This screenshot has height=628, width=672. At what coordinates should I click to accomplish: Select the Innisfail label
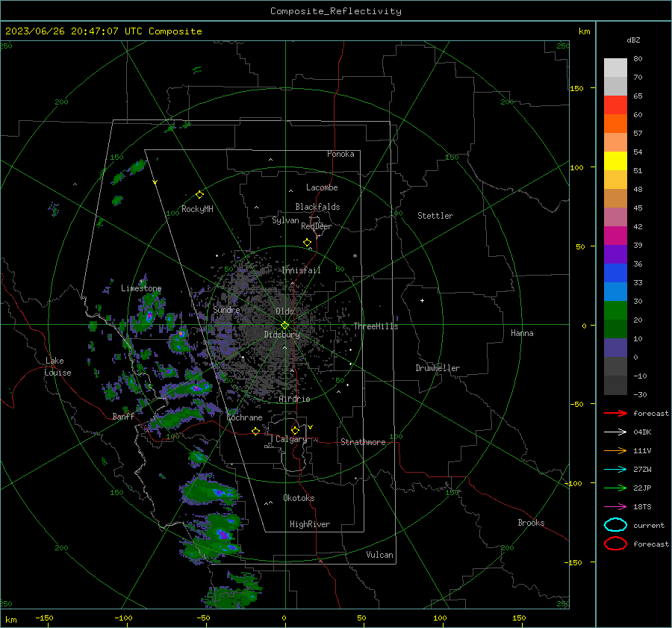coord(301,270)
